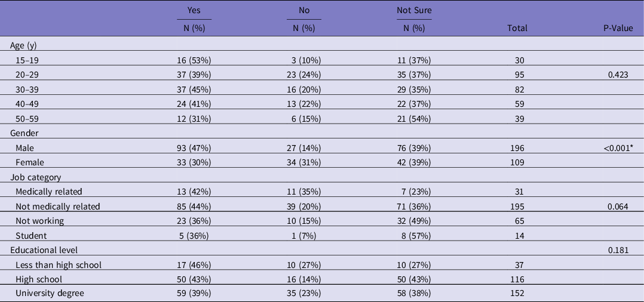Select the 'Medically related' row label
This screenshot has height=302, width=644.
(x=49, y=192)
